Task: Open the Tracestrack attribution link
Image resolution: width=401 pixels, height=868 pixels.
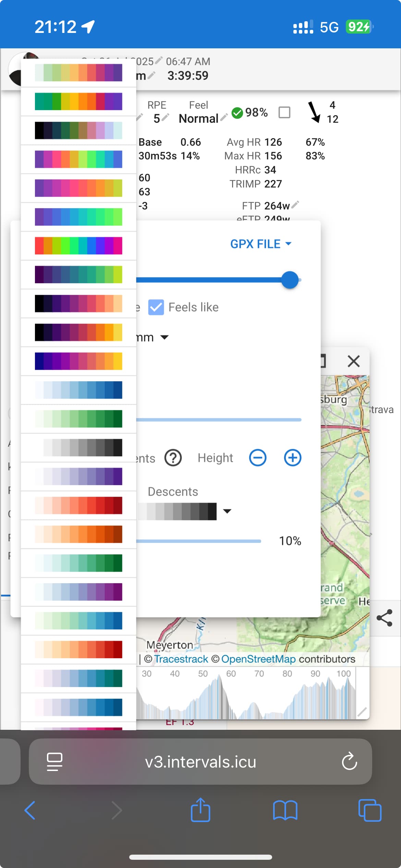Action: 181,659
